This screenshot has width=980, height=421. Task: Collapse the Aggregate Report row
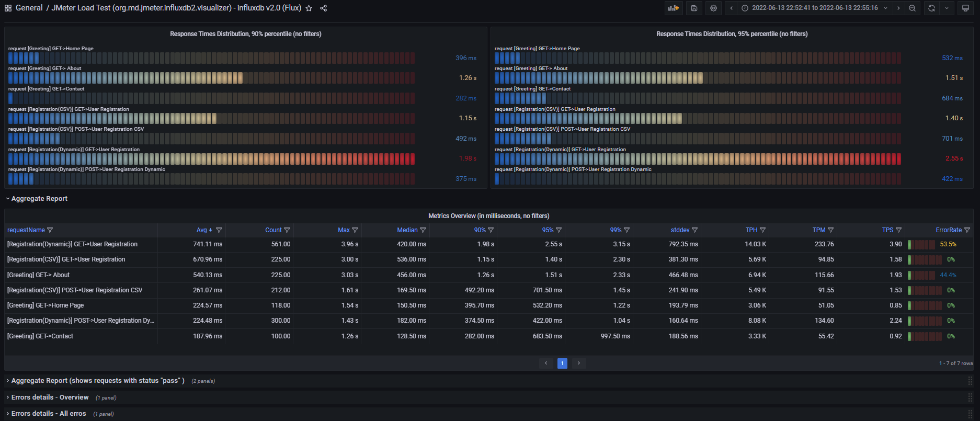[39, 199]
